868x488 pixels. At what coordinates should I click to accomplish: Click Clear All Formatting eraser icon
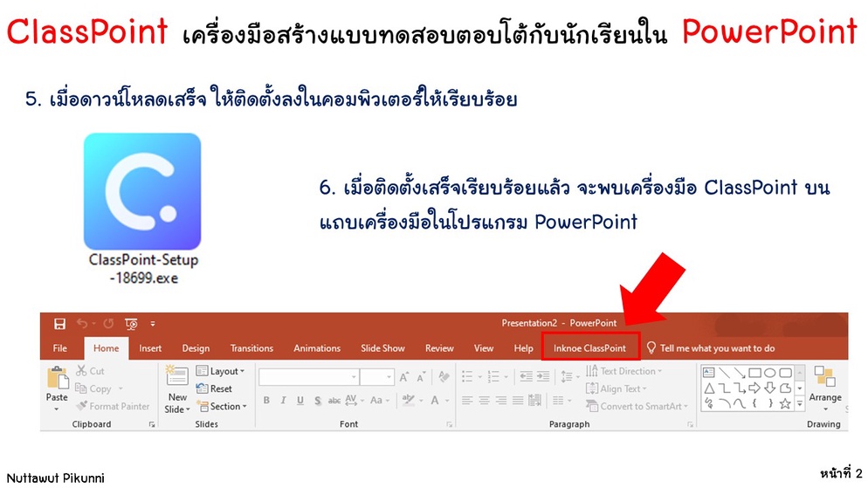pos(444,377)
